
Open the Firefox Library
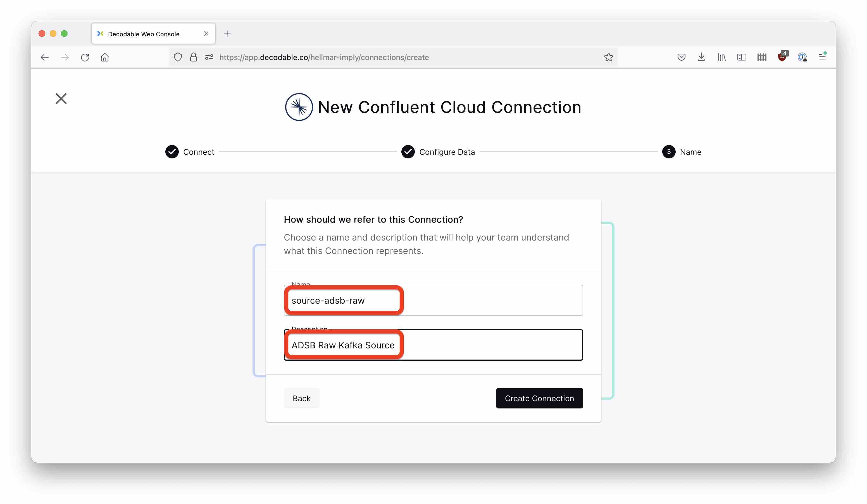pyautogui.click(x=721, y=57)
